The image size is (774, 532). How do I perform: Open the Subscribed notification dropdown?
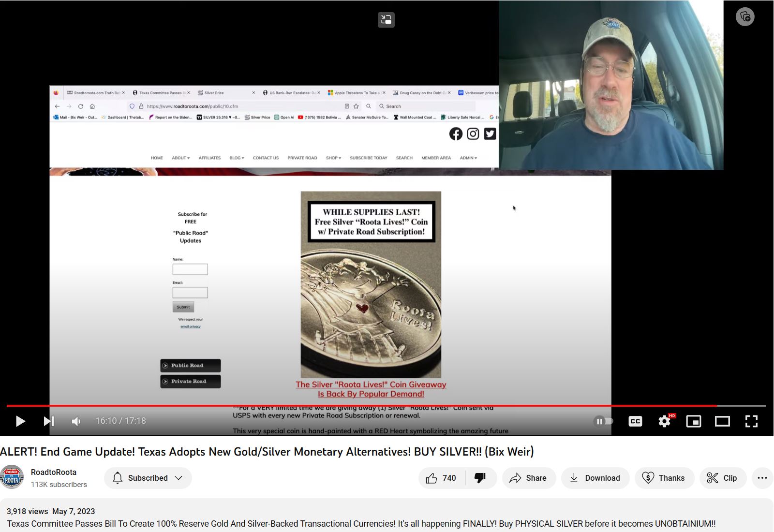[148, 478]
